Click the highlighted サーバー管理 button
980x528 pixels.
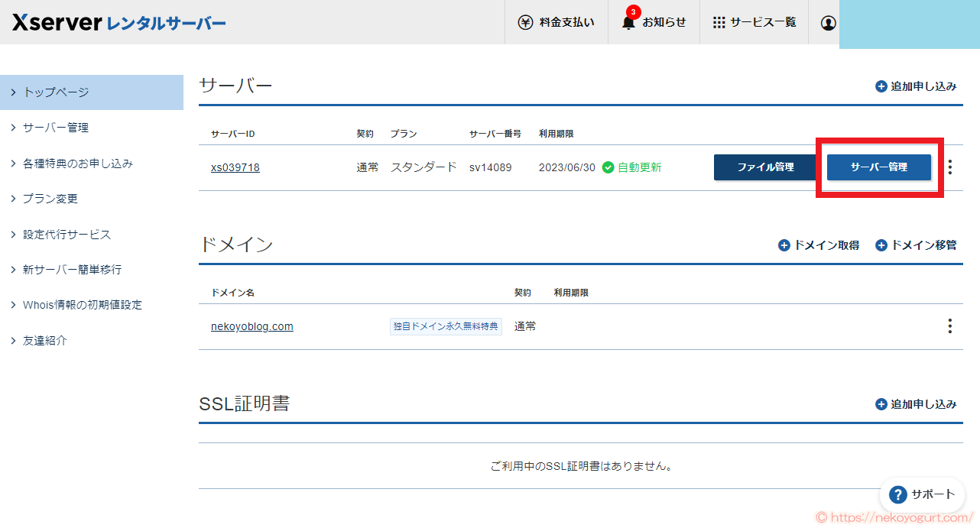pyautogui.click(x=878, y=167)
